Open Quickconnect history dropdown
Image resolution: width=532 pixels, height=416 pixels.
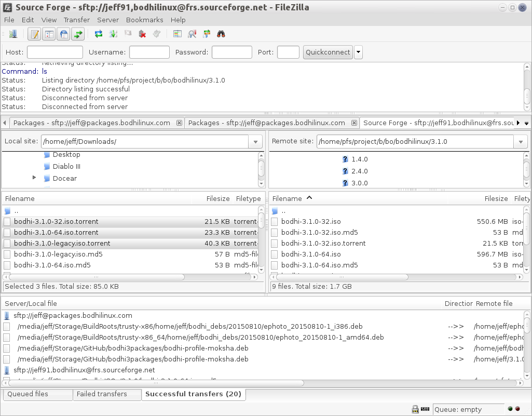click(358, 52)
